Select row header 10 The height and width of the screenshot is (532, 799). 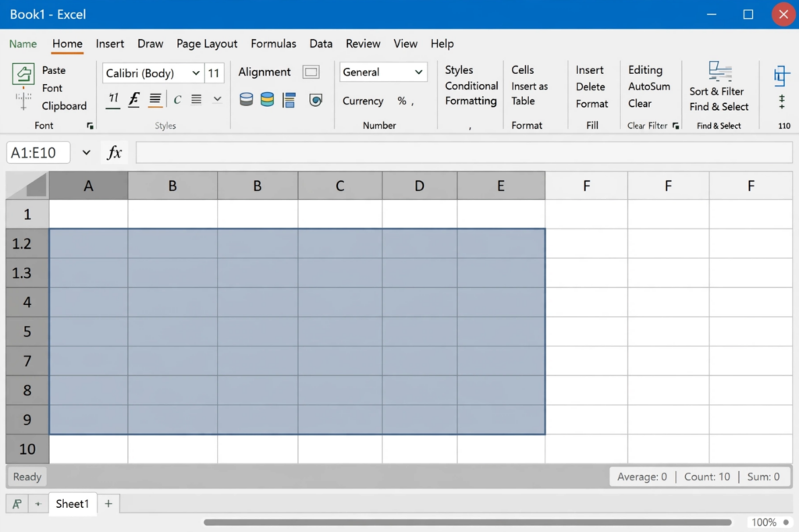[x=27, y=449]
